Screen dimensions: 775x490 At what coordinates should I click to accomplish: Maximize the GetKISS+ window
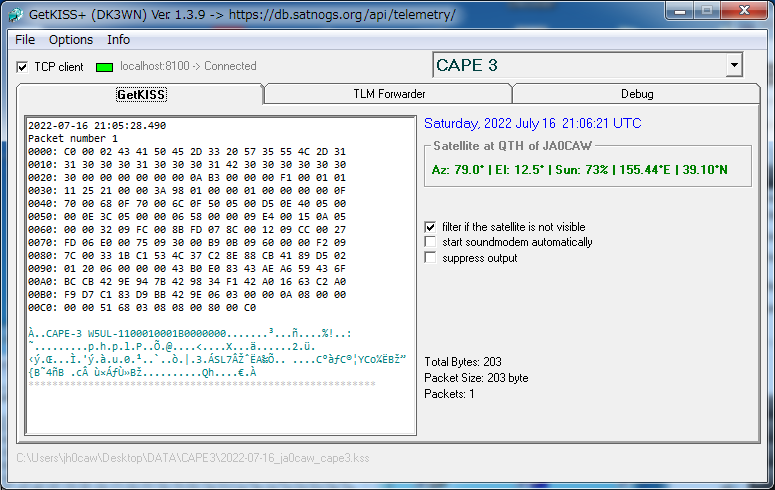click(707, 11)
